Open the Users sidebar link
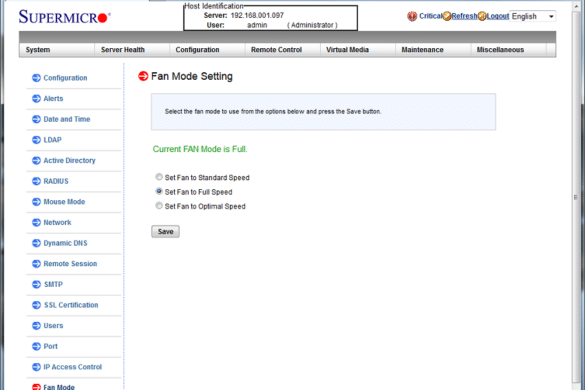 (x=53, y=326)
